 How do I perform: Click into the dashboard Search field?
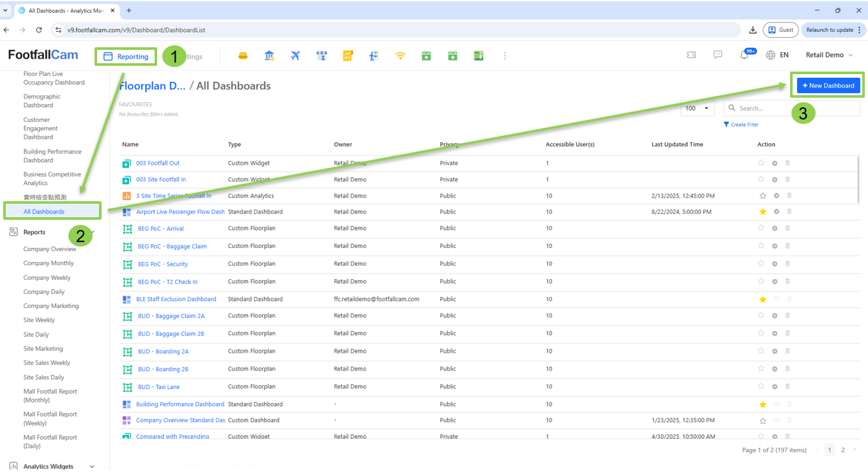(x=795, y=109)
